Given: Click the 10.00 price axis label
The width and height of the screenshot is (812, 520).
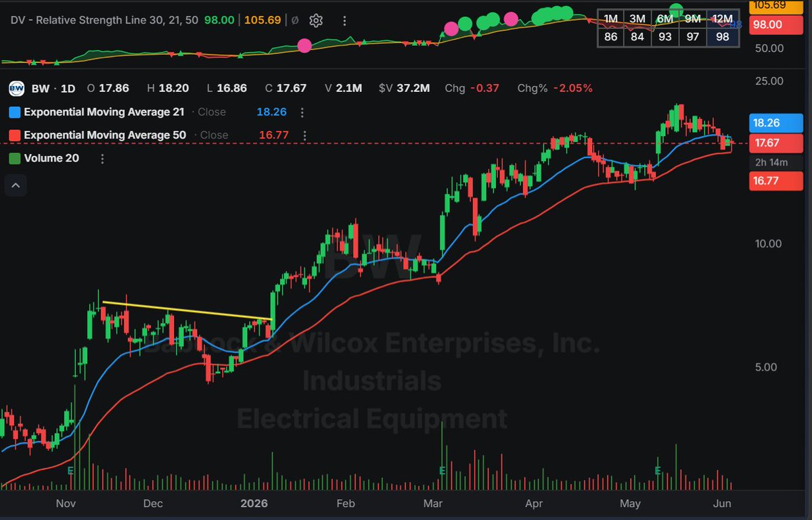Looking at the screenshot, I should pos(769,244).
